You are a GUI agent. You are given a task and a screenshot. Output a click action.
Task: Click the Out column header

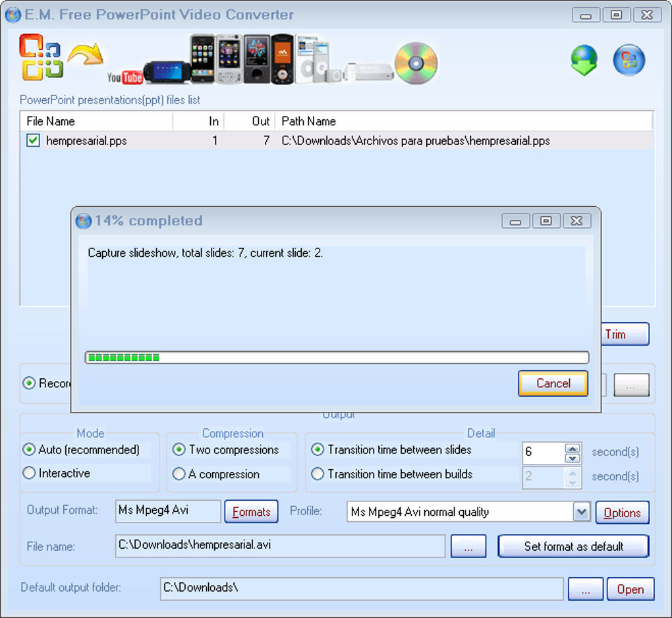250,121
